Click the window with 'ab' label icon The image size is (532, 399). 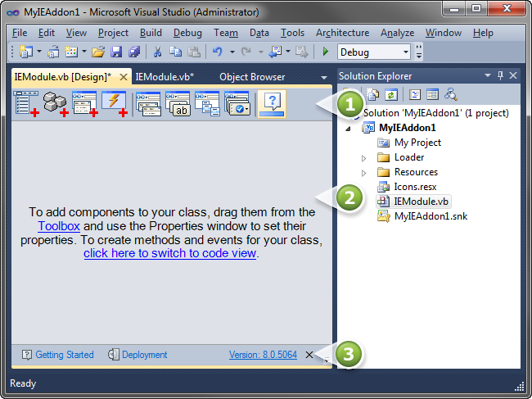tap(178, 104)
